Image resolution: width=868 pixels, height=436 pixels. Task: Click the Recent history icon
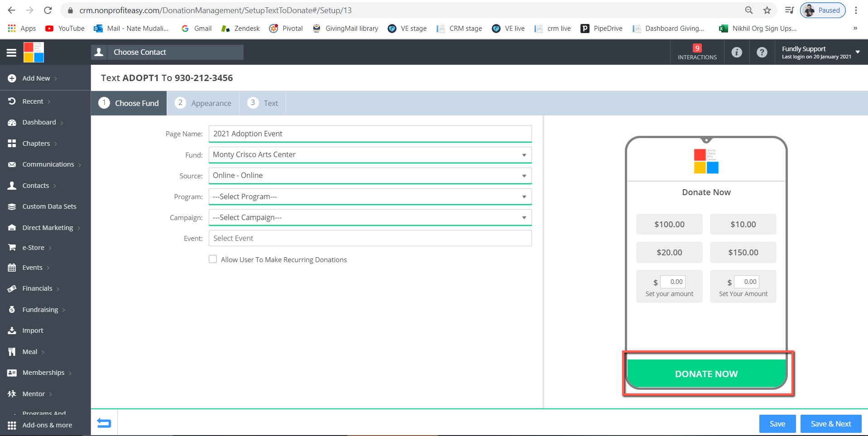coord(12,101)
